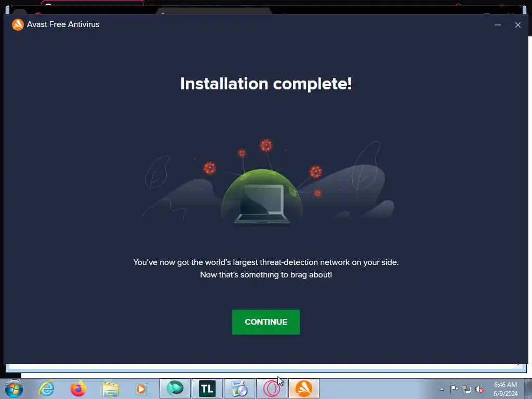Click the 'Installation complete!' heading
Screen dimensions: 532x399
[x=265, y=84]
